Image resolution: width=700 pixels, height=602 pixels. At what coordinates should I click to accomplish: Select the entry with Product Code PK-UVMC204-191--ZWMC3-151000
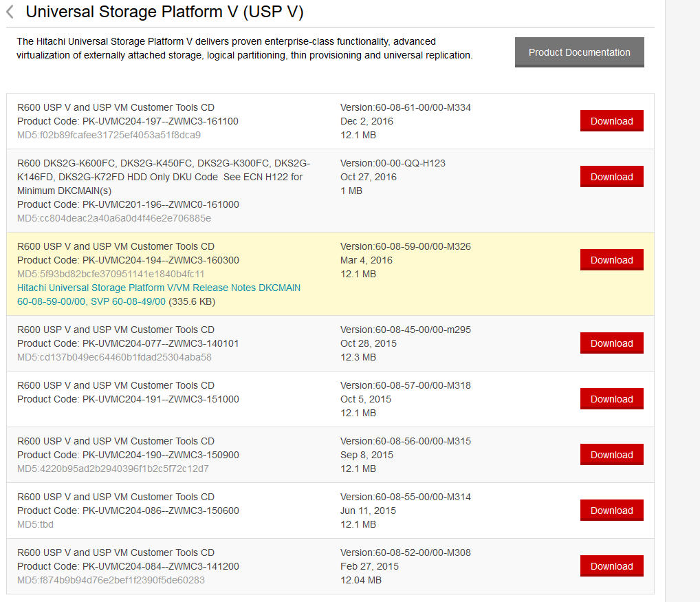pos(127,399)
